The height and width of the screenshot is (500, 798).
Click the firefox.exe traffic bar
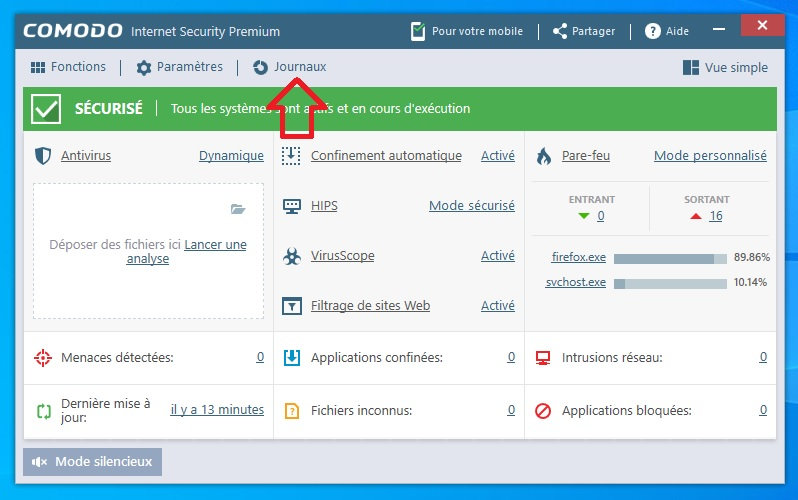point(670,259)
